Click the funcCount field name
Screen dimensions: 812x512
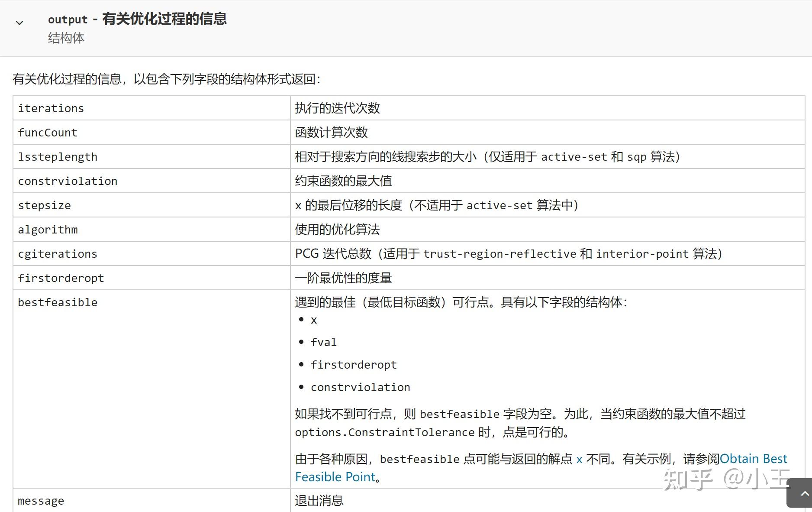48,133
